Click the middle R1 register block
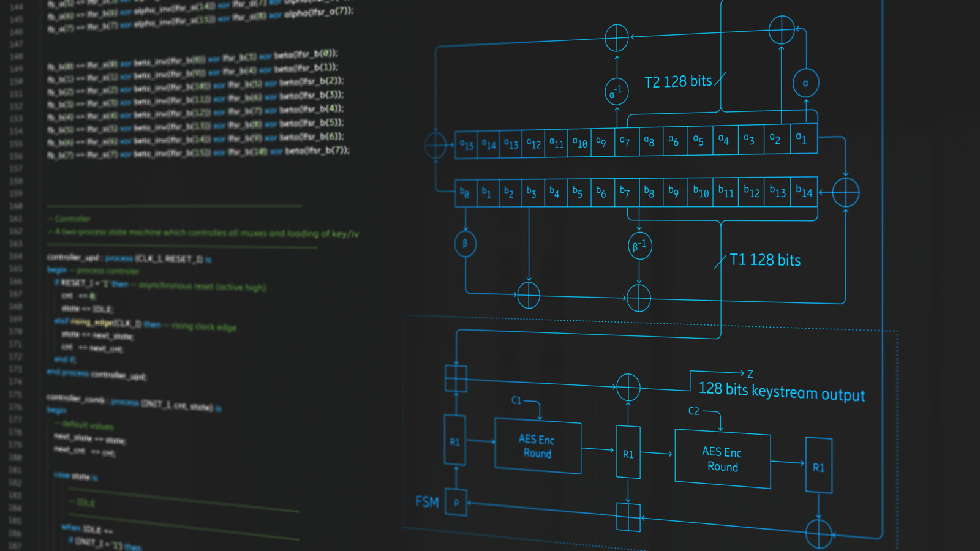The width and height of the screenshot is (980, 551). point(627,454)
